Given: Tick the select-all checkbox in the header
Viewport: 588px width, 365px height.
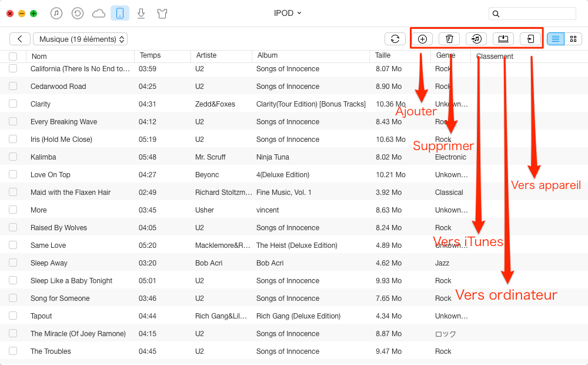Looking at the screenshot, I should pyautogui.click(x=13, y=57).
